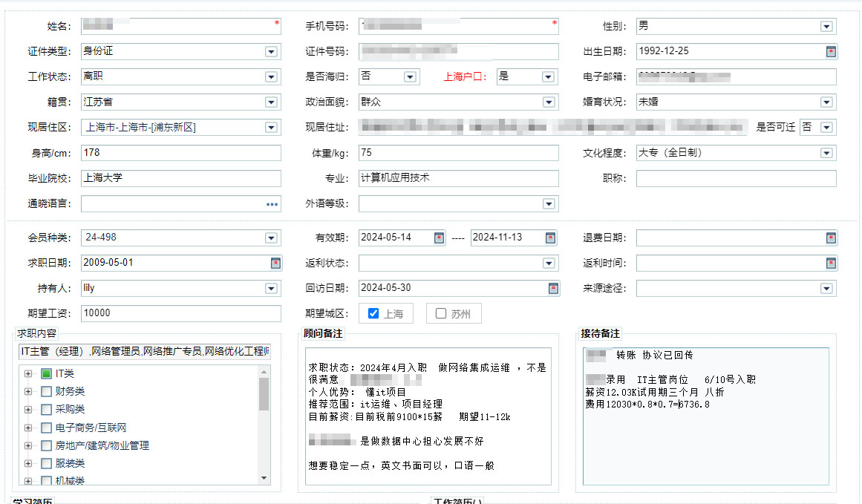Expand the 房地产/建筑/物业管理 tree node
The image size is (862, 504).
point(28,446)
